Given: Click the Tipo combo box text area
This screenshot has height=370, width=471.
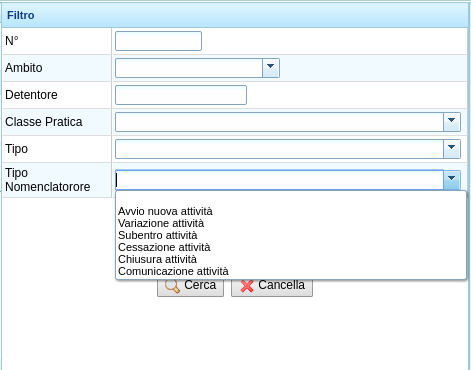Looking at the screenshot, I should tap(279, 149).
